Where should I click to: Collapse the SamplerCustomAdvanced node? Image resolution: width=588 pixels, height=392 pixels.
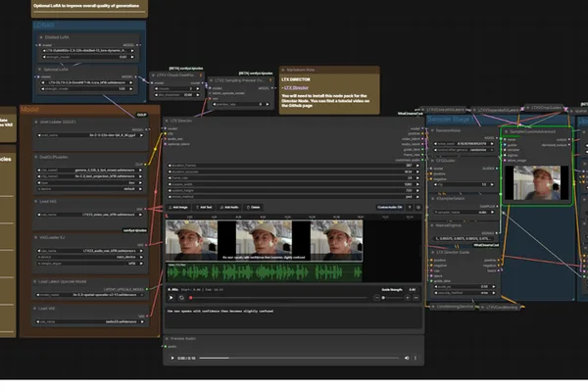coord(506,132)
